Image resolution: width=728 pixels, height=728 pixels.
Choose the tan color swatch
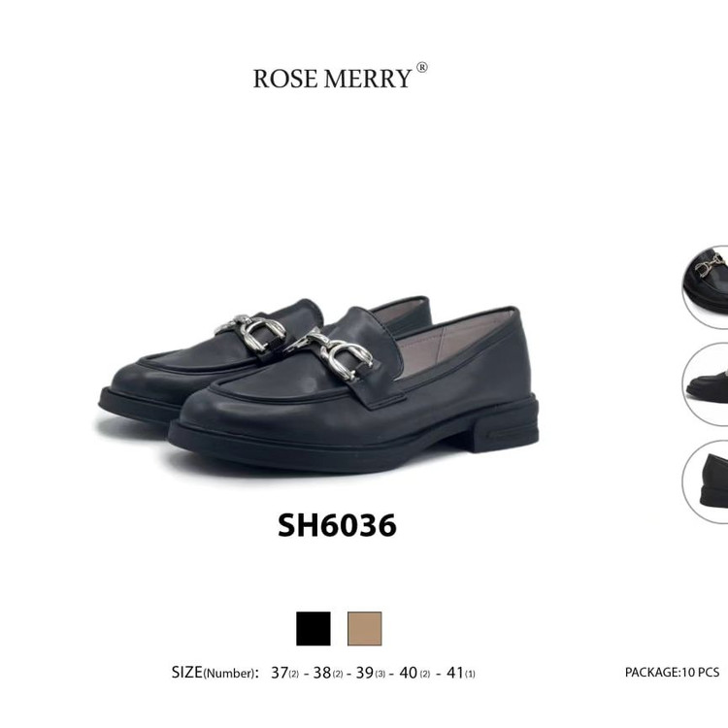tap(364, 628)
